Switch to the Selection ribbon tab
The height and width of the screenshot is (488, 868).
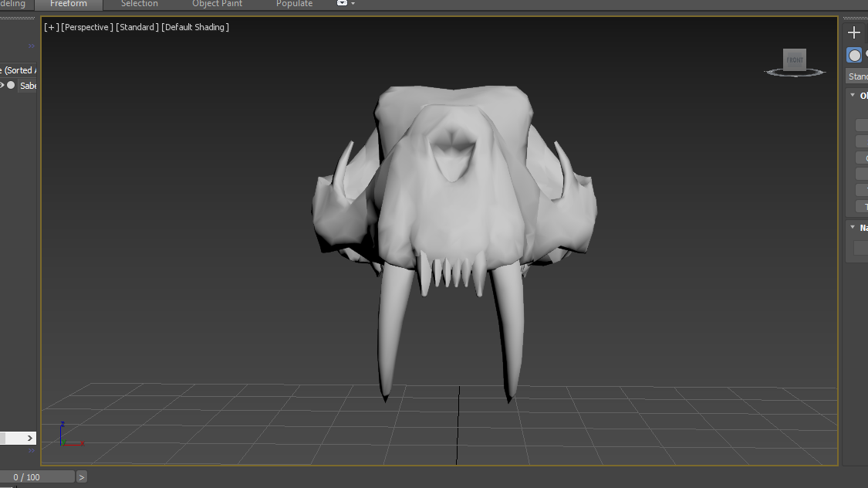[140, 4]
